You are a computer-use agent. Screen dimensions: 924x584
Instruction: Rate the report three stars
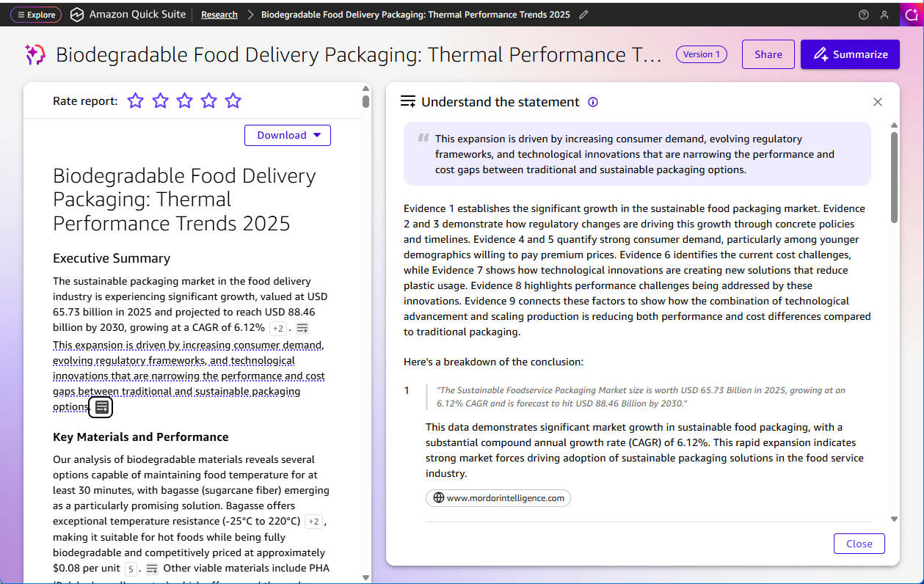[x=184, y=101]
